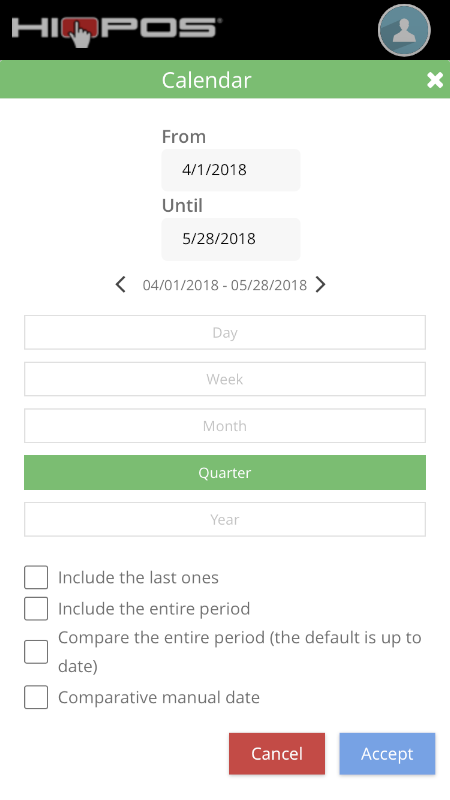The height and width of the screenshot is (800, 450).
Task: Advance to next period with right chevron
Action: pyautogui.click(x=320, y=284)
